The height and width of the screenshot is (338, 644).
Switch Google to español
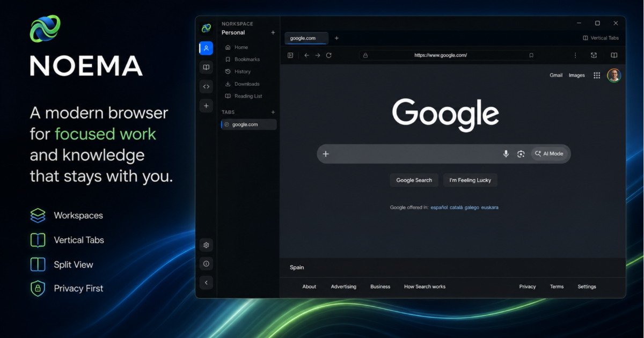click(439, 207)
